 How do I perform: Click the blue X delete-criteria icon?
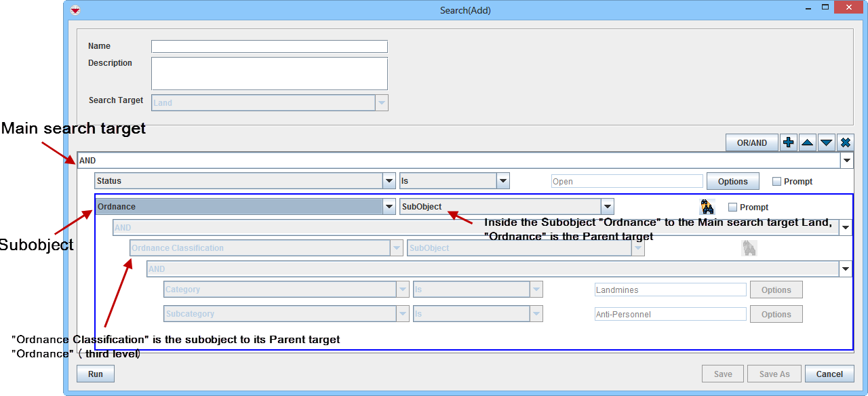845,142
